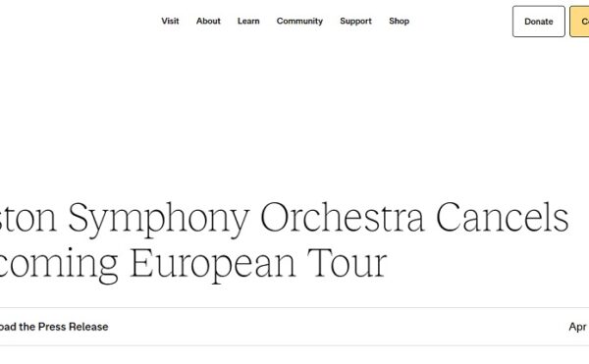Click the cut-off word before Symphony
Image resolution: width=589 pixels, height=364 pixels.
tap(28, 219)
